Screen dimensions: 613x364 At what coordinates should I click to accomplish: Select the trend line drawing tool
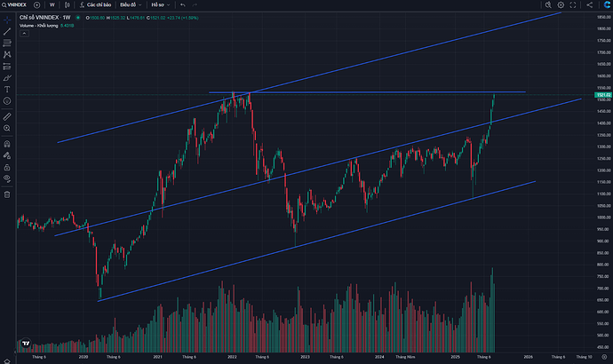point(7,32)
